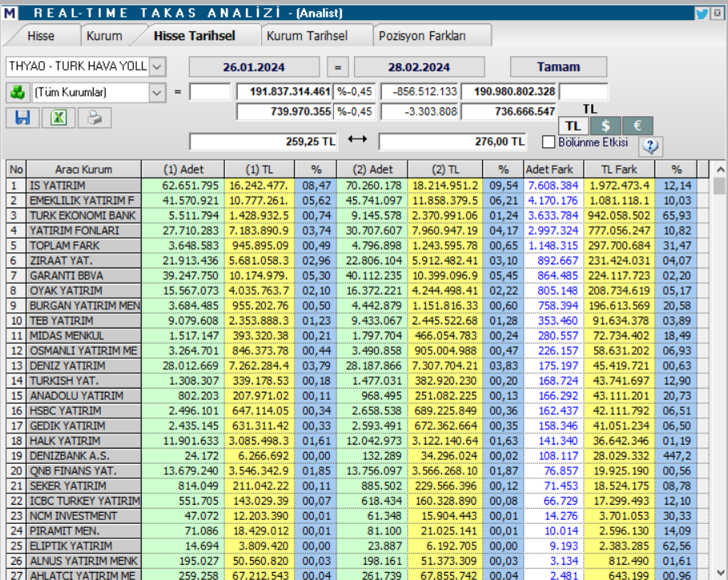This screenshot has width=728, height=580.
Task: Click the M application logo icon
Action: pyautogui.click(x=10, y=13)
